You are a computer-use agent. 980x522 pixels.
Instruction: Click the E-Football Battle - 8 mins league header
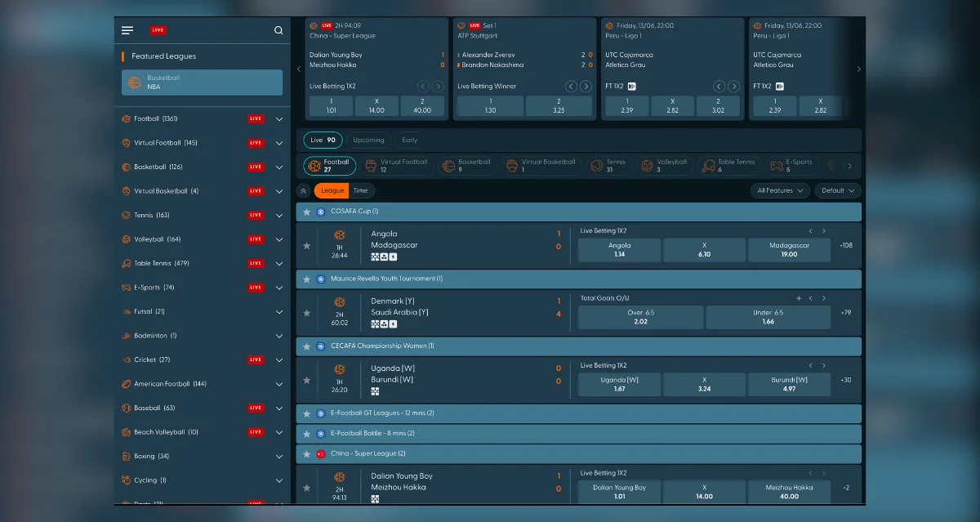coord(578,433)
